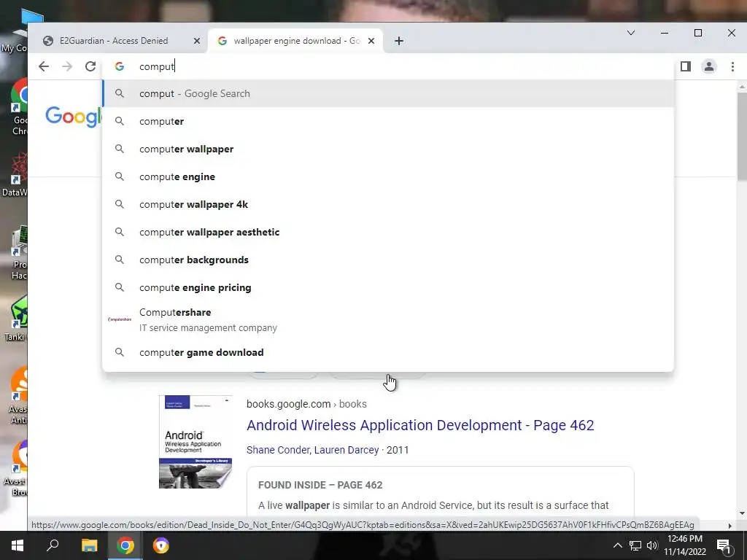Click the browser forward arrow
Image resolution: width=747 pixels, height=560 pixels.
coord(67,66)
